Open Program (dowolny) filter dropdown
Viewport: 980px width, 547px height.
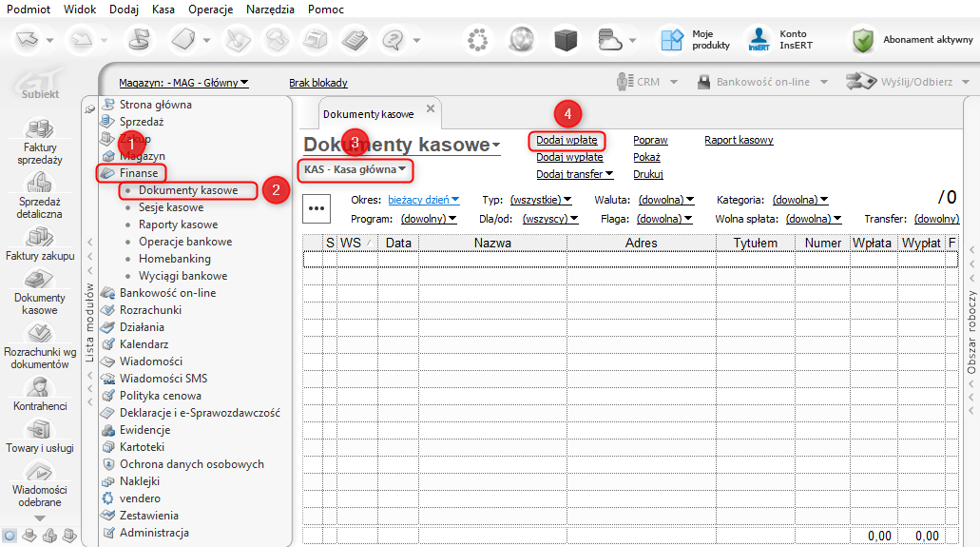point(428,219)
